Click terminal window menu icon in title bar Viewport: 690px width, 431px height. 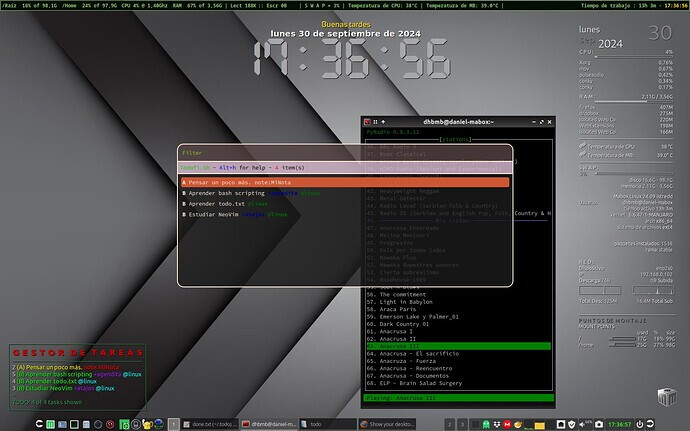coord(367,121)
